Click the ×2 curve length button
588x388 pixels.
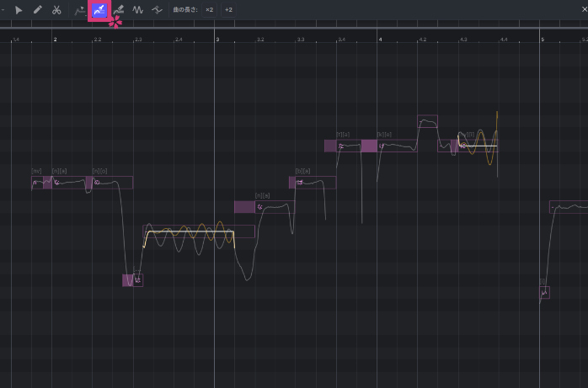[x=209, y=10]
